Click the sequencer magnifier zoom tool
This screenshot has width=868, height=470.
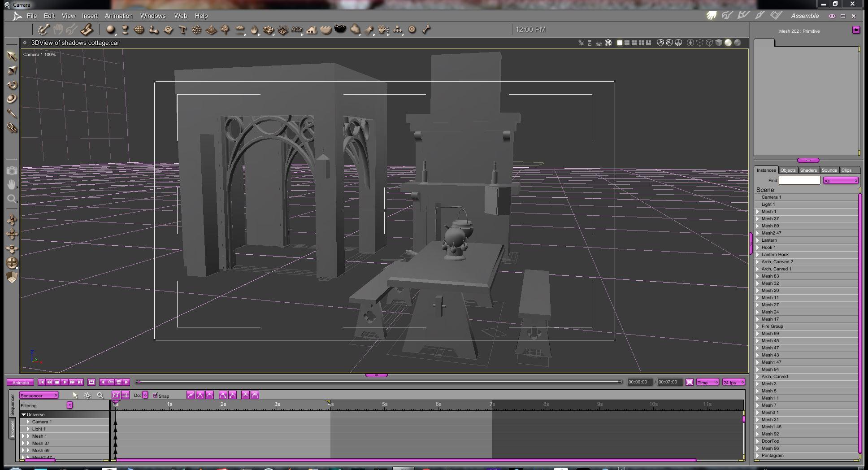click(x=100, y=396)
